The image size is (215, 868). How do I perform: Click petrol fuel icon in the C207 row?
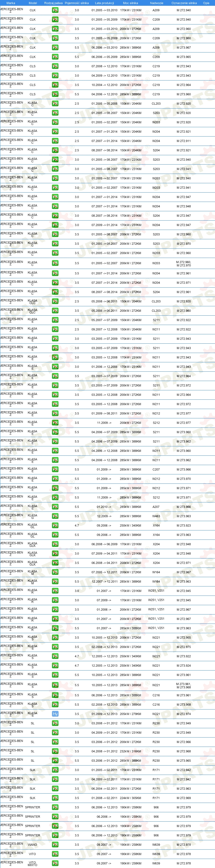tap(55, 469)
